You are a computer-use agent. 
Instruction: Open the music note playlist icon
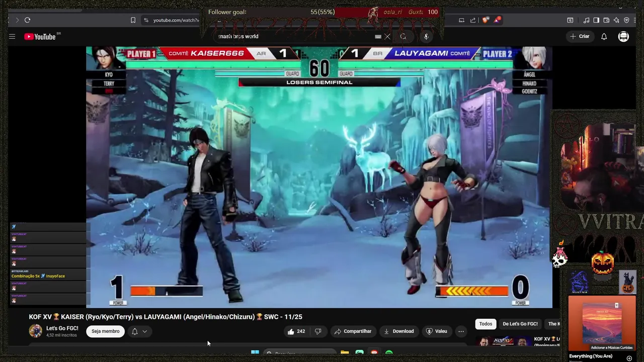(x=586, y=20)
